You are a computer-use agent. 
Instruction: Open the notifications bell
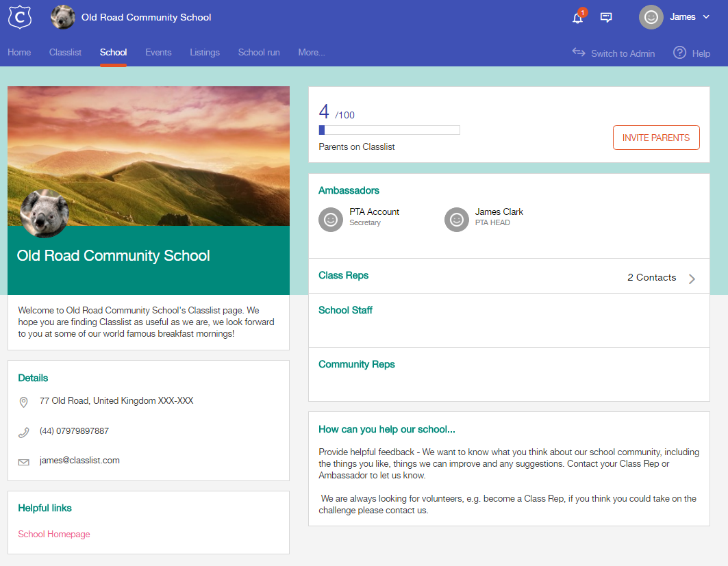coord(577,18)
